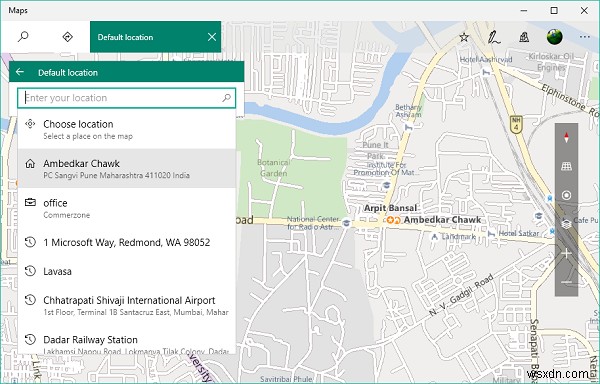This screenshot has height=384, width=600.
Task: Pick the office Commerzone entry
Action: [x=126, y=208]
